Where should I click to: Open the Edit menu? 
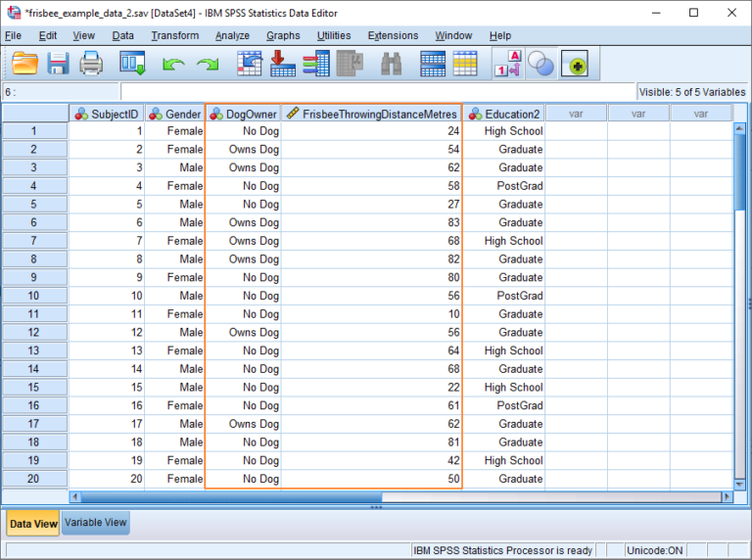click(x=48, y=35)
